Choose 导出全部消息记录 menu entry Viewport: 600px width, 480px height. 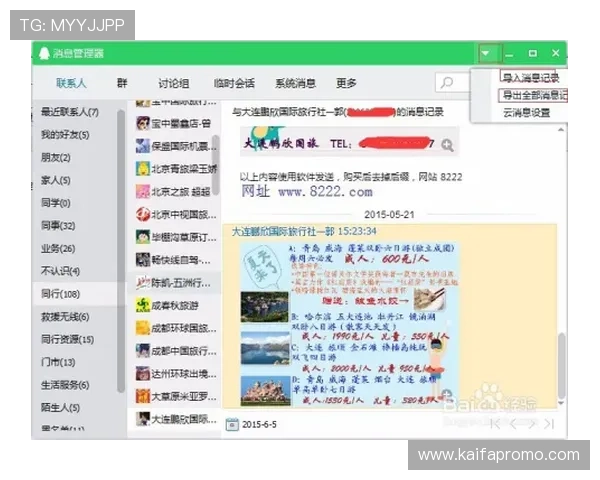click(534, 95)
